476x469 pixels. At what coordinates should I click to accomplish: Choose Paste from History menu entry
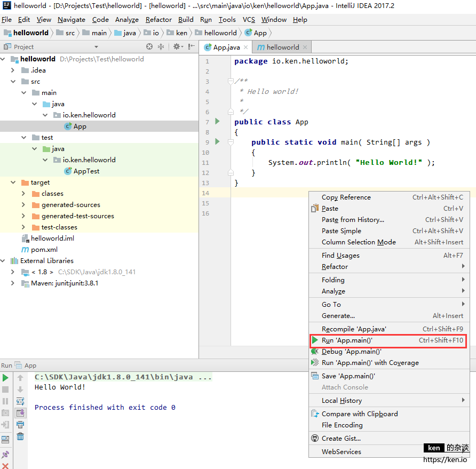click(x=389, y=219)
